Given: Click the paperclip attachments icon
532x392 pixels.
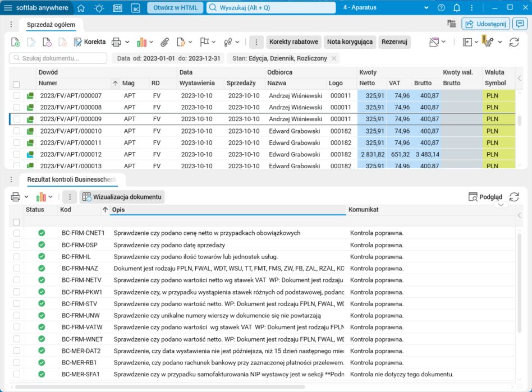Looking at the screenshot, I should pyautogui.click(x=164, y=42).
